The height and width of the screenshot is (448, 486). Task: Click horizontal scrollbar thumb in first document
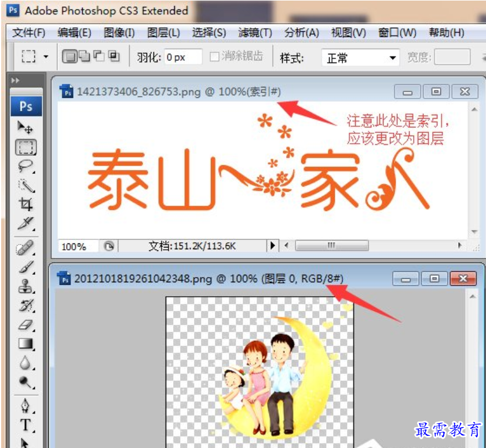click(332, 246)
